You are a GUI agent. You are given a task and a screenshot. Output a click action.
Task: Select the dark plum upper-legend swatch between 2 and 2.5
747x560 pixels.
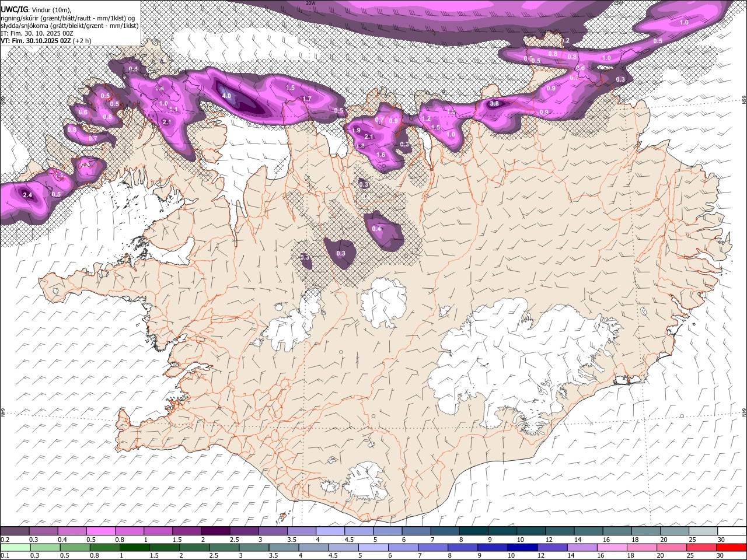click(215, 531)
